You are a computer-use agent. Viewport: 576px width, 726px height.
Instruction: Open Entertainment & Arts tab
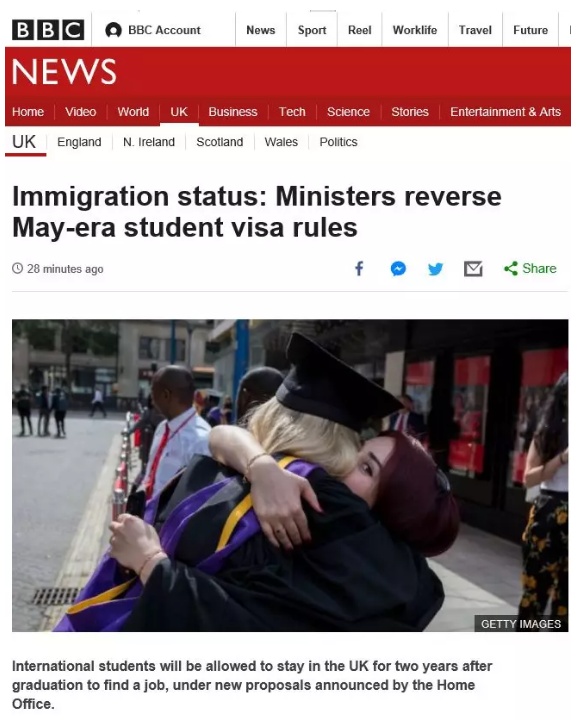coord(506,112)
